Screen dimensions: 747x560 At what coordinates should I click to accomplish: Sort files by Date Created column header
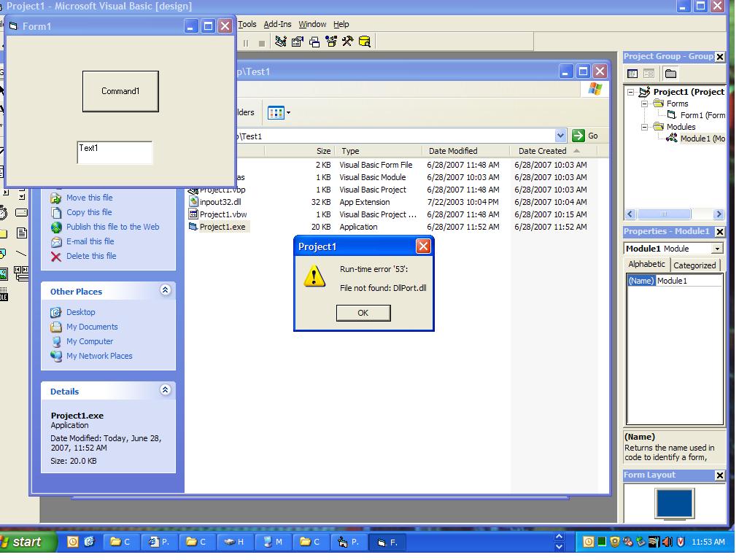[554, 151]
